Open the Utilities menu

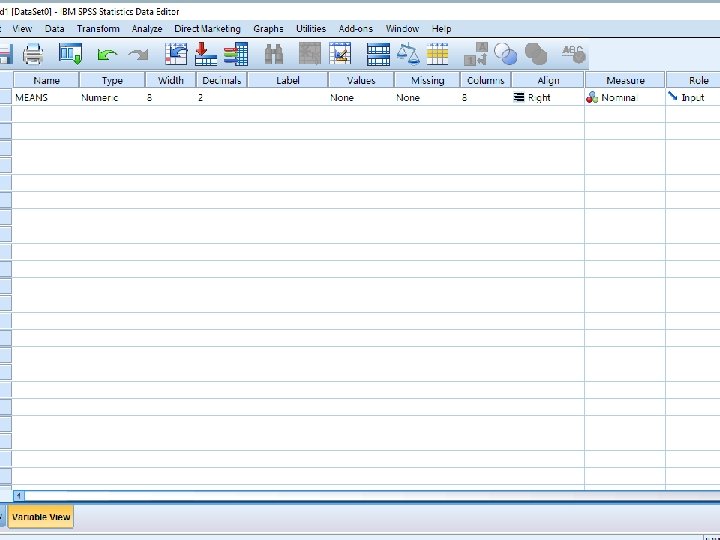[311, 28]
